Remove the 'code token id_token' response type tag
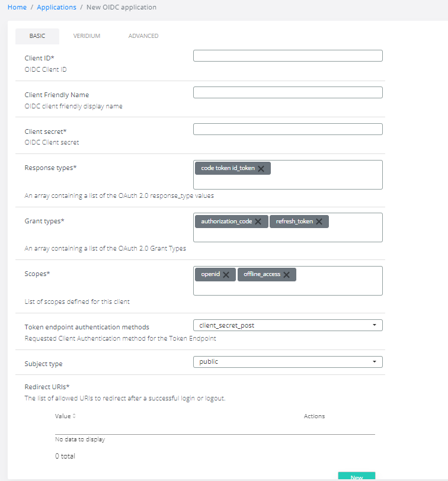This screenshot has width=448, height=481. pyautogui.click(x=261, y=168)
